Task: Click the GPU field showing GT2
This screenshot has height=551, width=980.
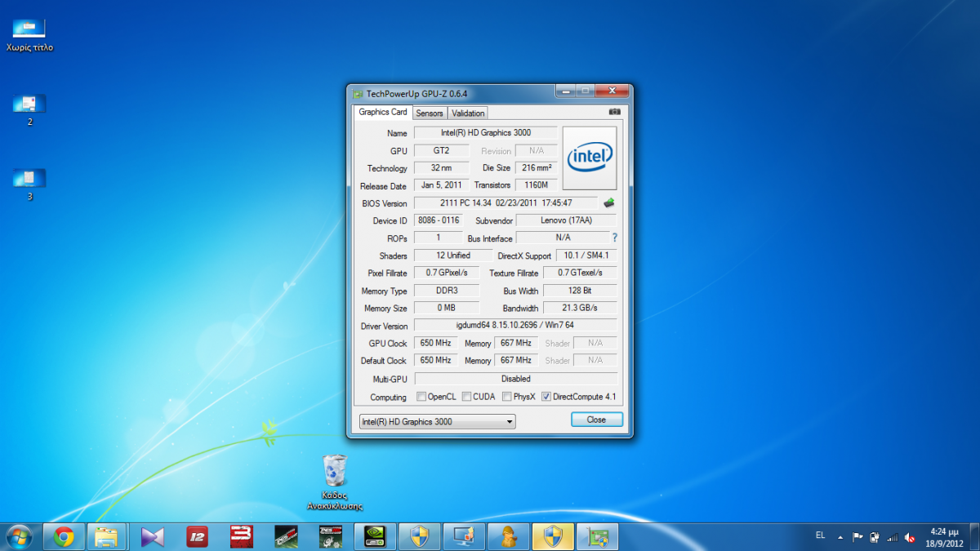Action: pyautogui.click(x=443, y=150)
